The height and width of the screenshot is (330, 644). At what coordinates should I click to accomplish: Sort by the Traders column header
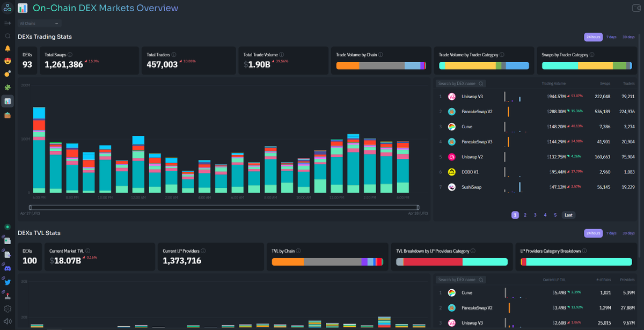tap(629, 84)
